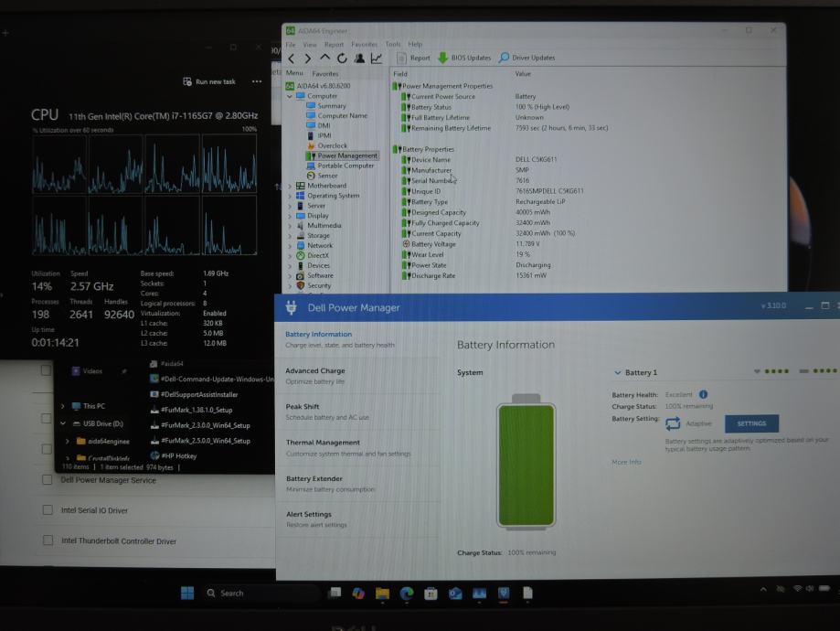Screen dimensions: 840x631
Task: Select Sensor in the AIDA64 tree
Action: point(322,176)
